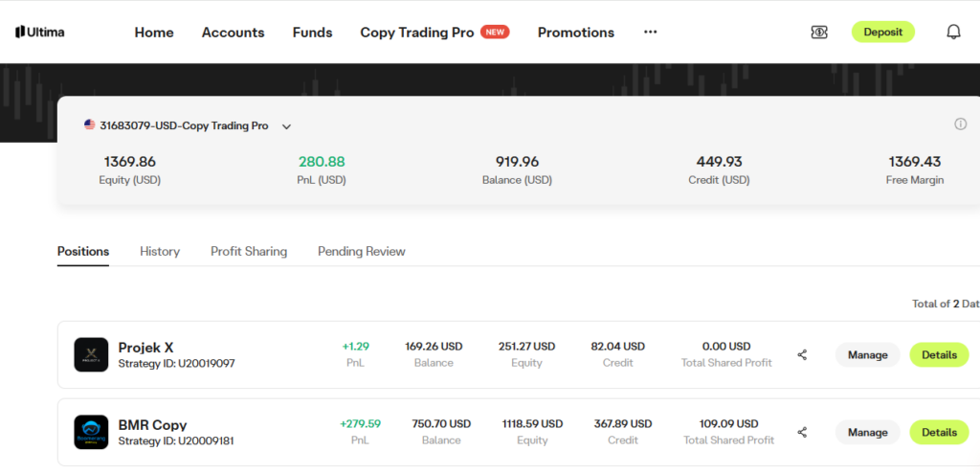Click Details for BMR Copy
Screen dimensions: 980x474
click(x=940, y=432)
